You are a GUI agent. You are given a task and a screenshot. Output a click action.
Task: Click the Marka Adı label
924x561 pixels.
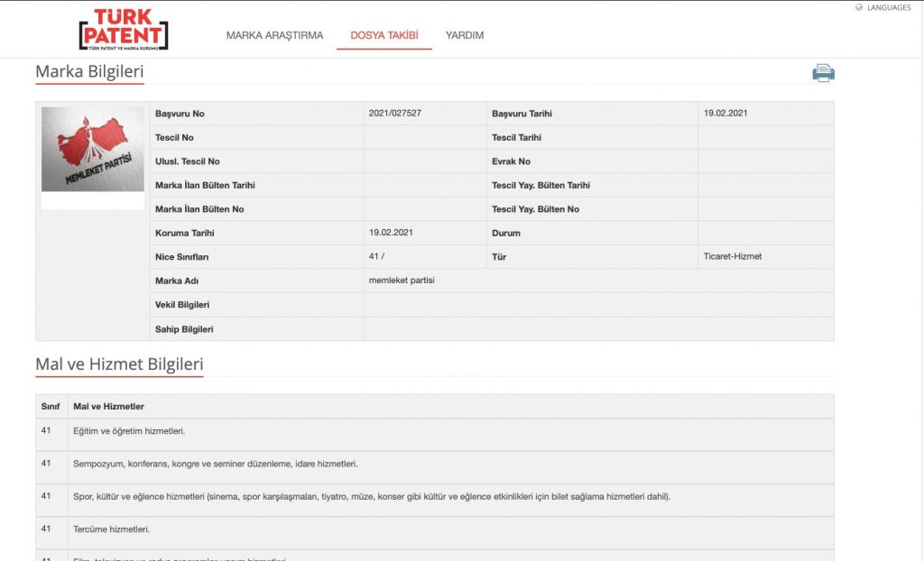click(177, 281)
